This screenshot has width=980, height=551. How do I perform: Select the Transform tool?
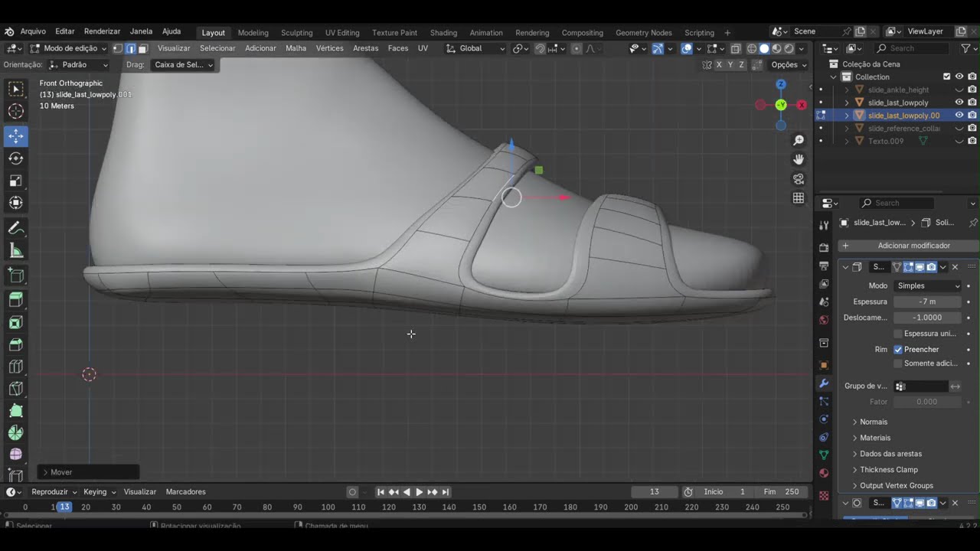15,203
